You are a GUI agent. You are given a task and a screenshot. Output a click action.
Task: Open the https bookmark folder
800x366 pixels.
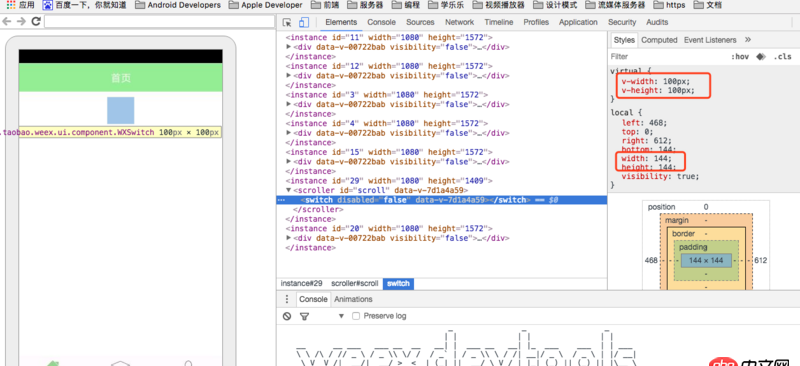pyautogui.click(x=669, y=5)
